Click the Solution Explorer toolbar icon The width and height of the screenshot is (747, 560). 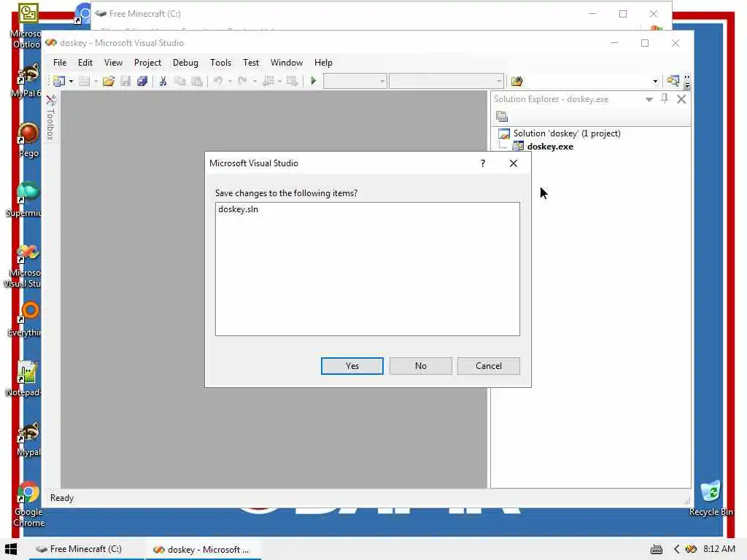(x=673, y=81)
